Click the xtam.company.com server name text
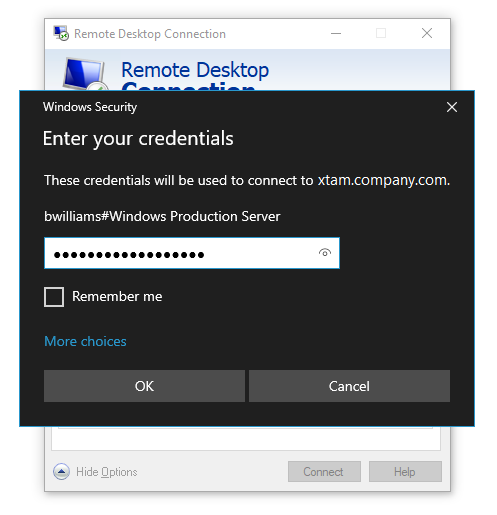The image size is (497, 515). [x=382, y=180]
